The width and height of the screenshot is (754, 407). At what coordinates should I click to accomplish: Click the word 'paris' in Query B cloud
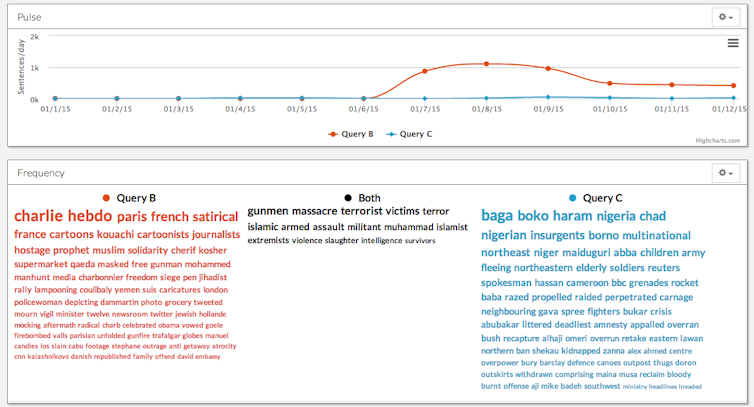point(132,217)
